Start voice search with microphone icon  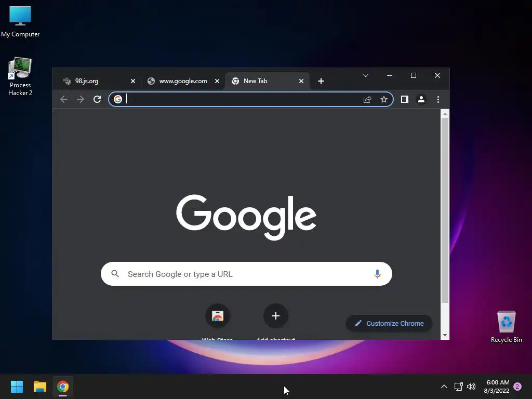point(377,274)
